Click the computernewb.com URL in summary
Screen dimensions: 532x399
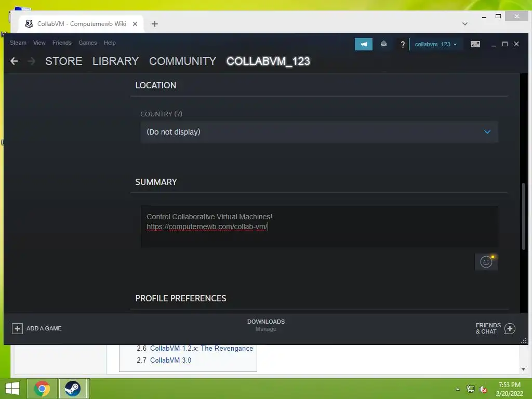tap(207, 227)
